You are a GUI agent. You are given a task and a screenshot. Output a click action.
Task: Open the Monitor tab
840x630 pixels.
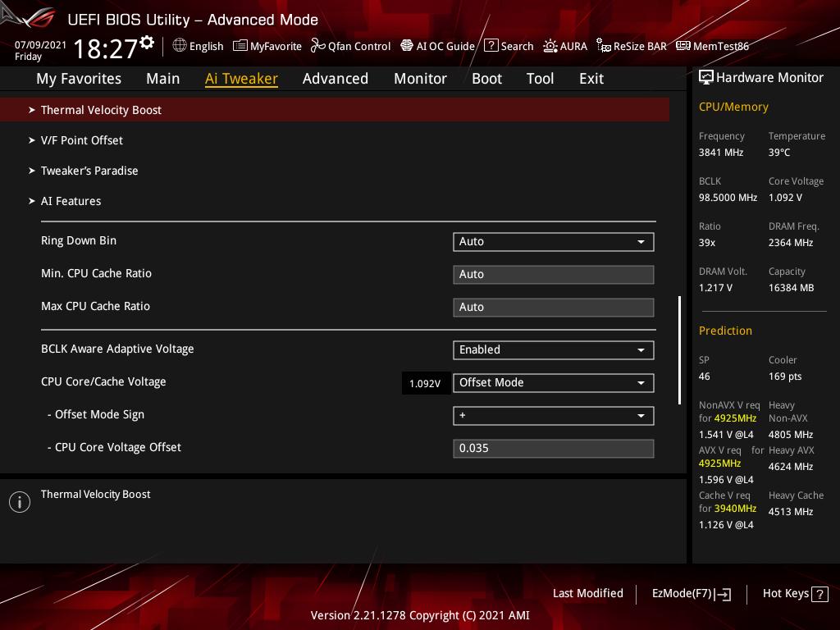click(x=421, y=79)
